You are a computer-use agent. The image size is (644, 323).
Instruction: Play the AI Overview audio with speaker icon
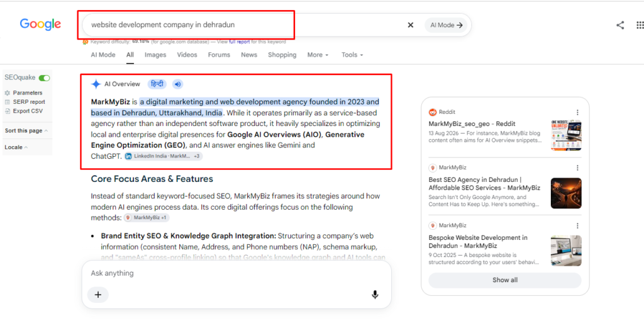177,84
